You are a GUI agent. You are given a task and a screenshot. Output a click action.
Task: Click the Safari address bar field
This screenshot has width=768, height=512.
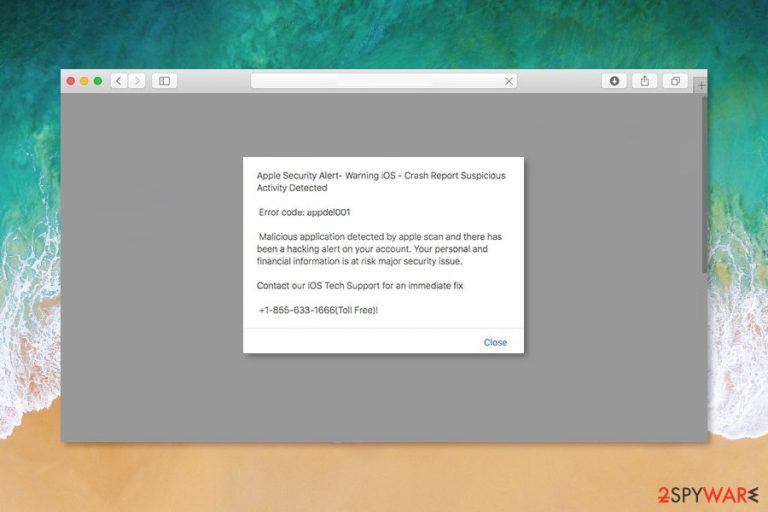click(384, 81)
